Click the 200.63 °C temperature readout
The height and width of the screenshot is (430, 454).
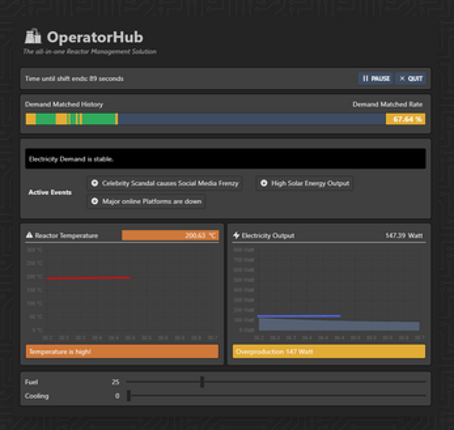pyautogui.click(x=170, y=235)
